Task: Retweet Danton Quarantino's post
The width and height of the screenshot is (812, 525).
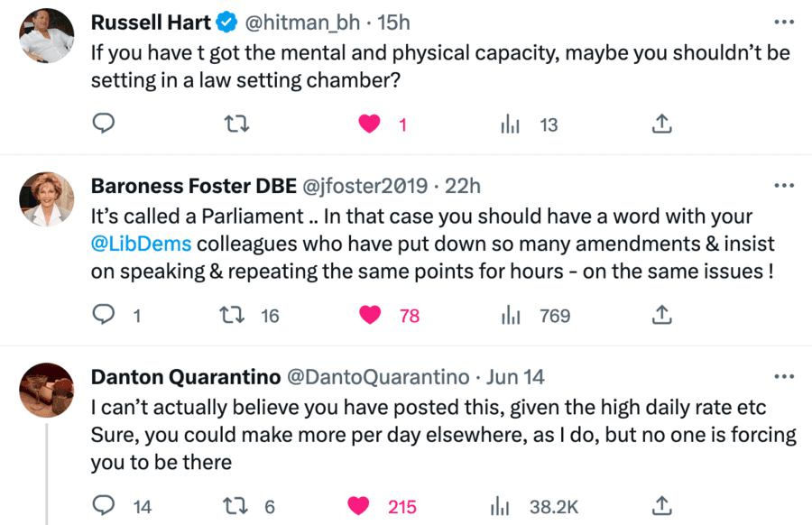Action: pos(235,505)
